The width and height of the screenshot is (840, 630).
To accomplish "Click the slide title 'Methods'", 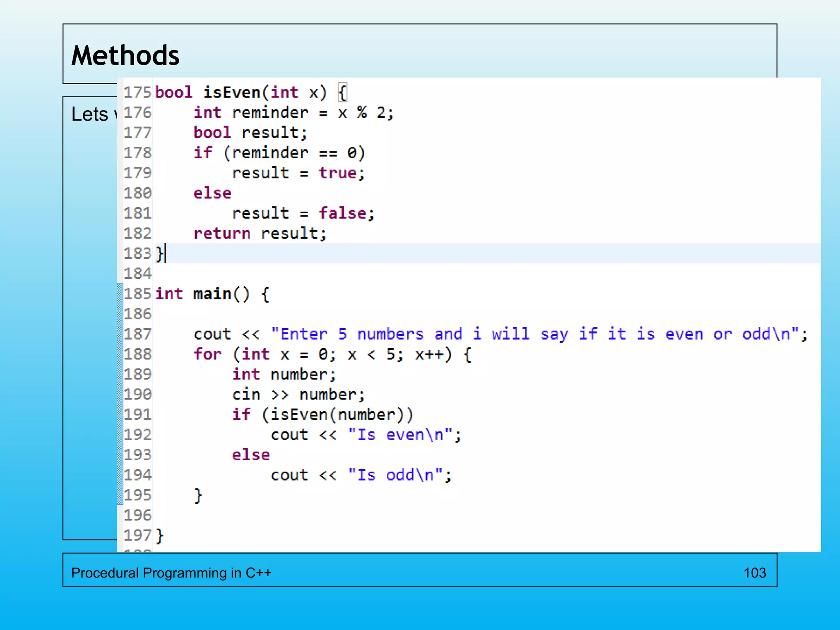I will [x=125, y=55].
